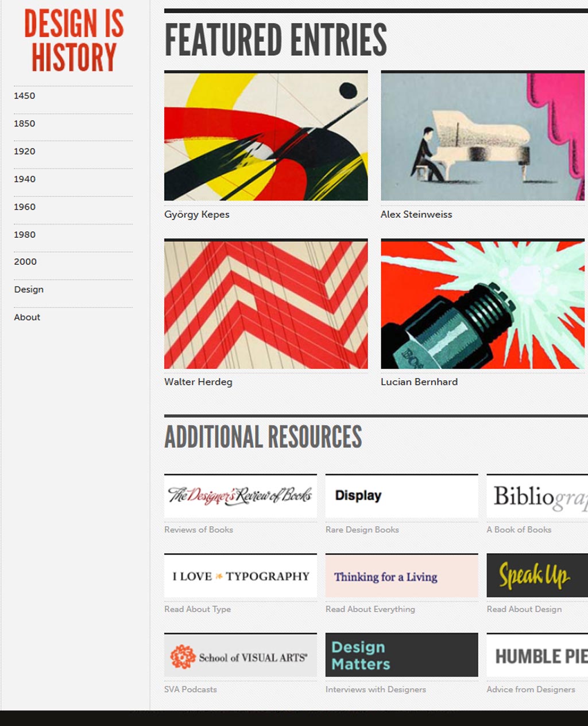Select 1450 in the sidebar menu
The width and height of the screenshot is (588, 726).
point(25,96)
